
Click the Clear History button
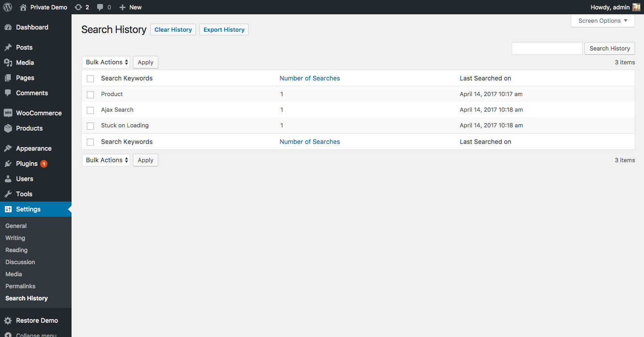[173, 29]
